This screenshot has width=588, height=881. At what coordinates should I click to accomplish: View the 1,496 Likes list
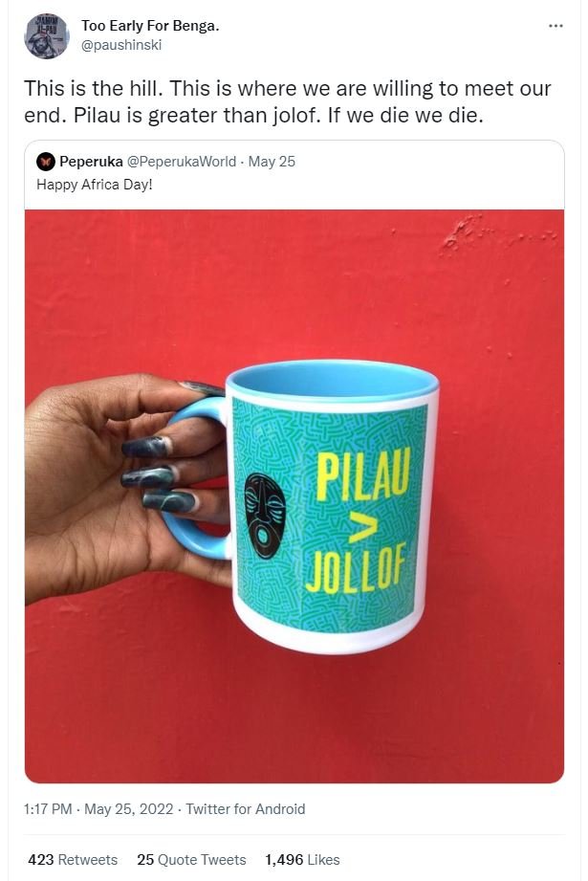(x=302, y=860)
